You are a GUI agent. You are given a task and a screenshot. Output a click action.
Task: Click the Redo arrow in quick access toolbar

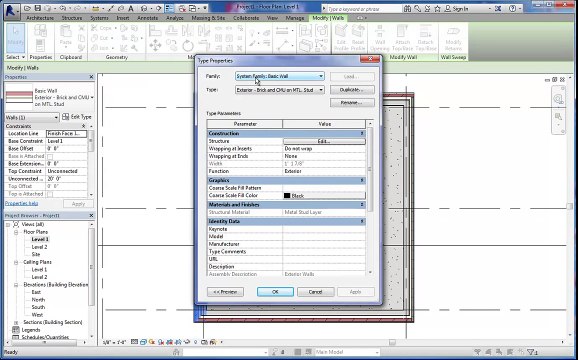tap(78, 8)
